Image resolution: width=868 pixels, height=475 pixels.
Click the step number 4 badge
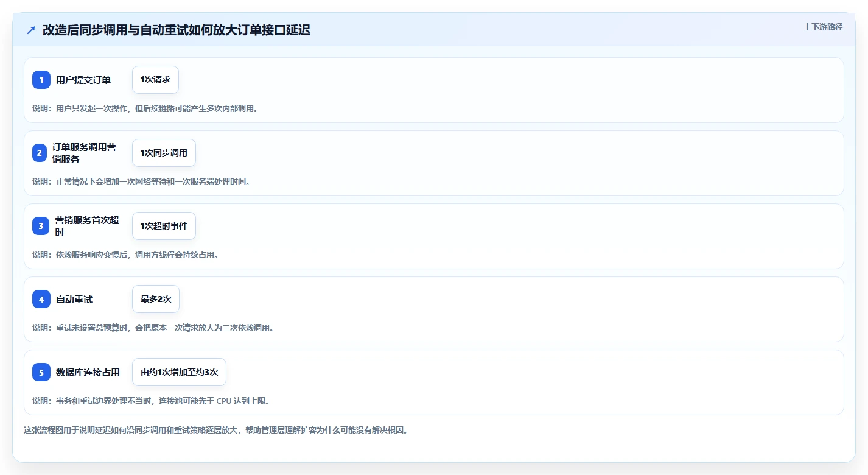point(41,299)
